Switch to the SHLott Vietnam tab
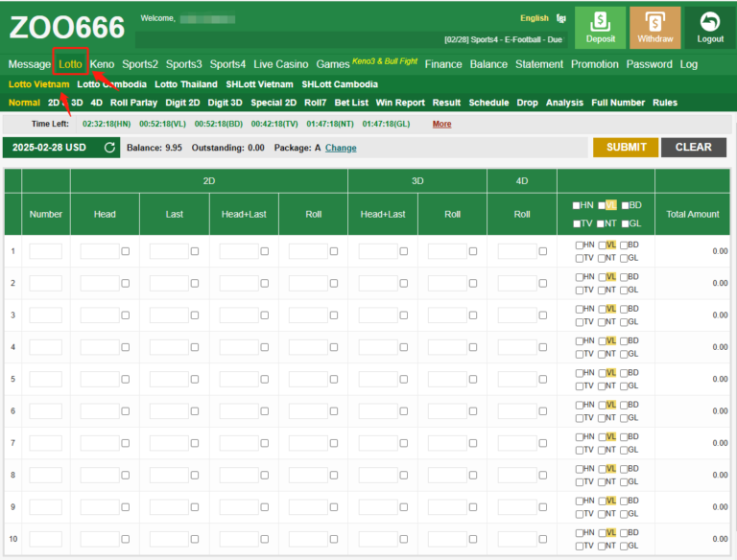Image resolution: width=737 pixels, height=560 pixels. point(259,84)
